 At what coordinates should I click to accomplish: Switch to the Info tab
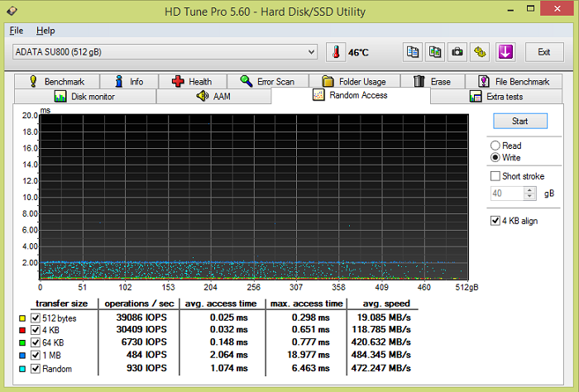point(129,82)
